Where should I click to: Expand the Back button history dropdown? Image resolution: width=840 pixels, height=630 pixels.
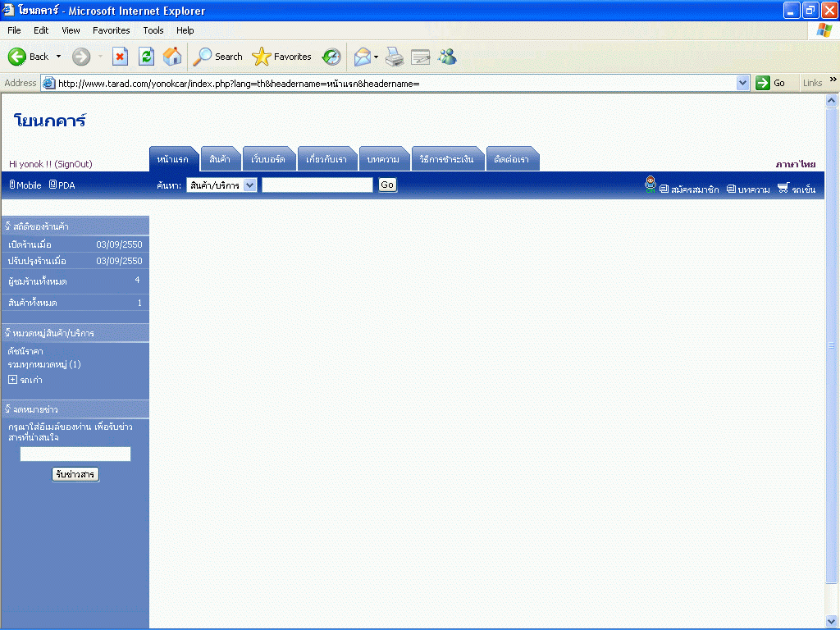[58, 57]
